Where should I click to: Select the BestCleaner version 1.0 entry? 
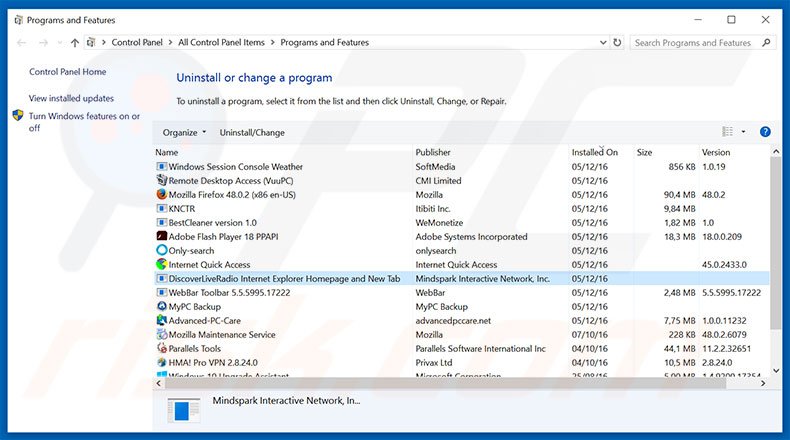(213, 223)
